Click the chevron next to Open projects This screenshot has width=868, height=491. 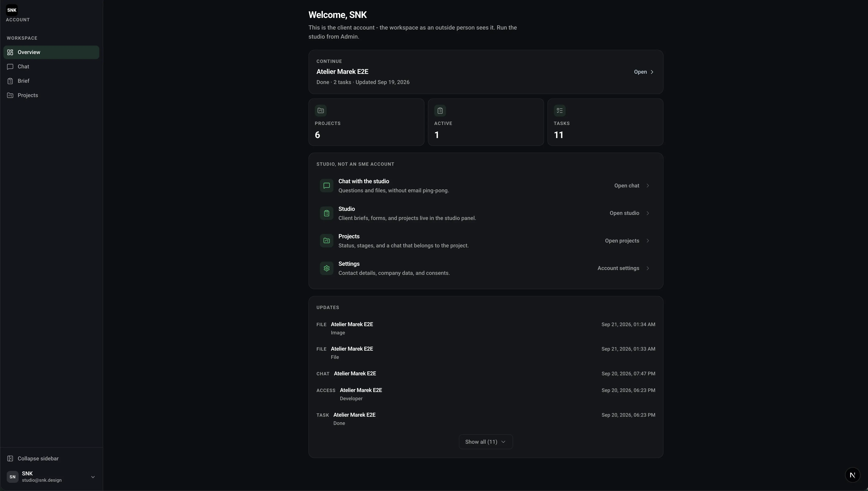[x=648, y=241]
